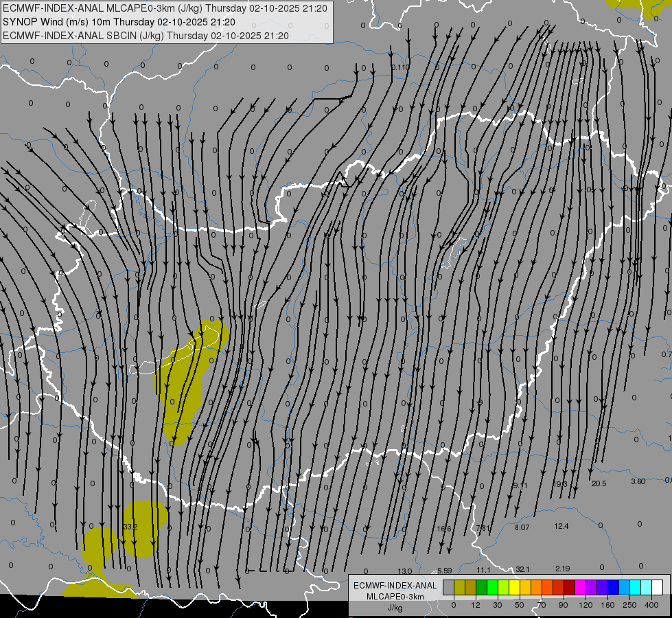Select the gray legend swatch
This screenshot has height=618, width=672.
[x=449, y=588]
